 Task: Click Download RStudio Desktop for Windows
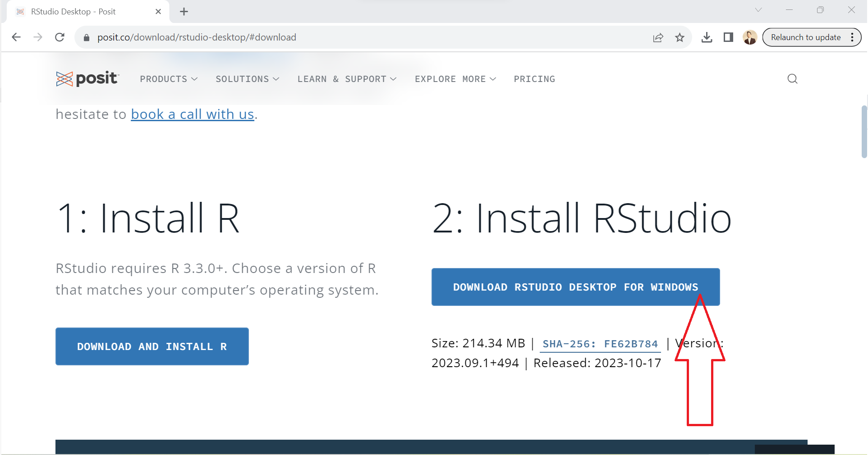(x=575, y=287)
